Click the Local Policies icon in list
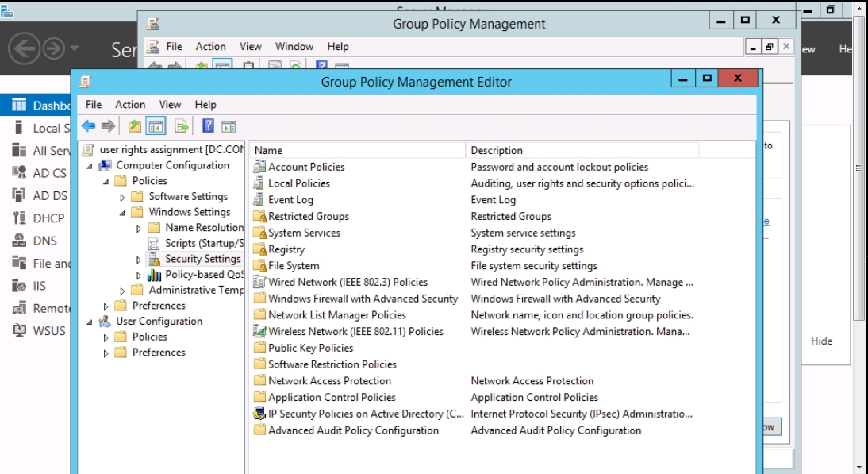The image size is (868, 474). (259, 183)
